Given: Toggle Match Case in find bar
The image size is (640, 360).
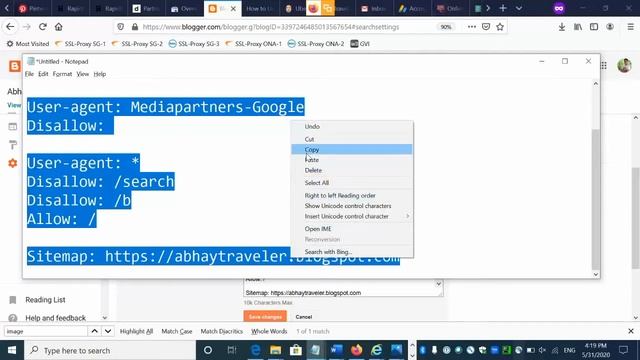Looking at the screenshot, I should pos(177,331).
